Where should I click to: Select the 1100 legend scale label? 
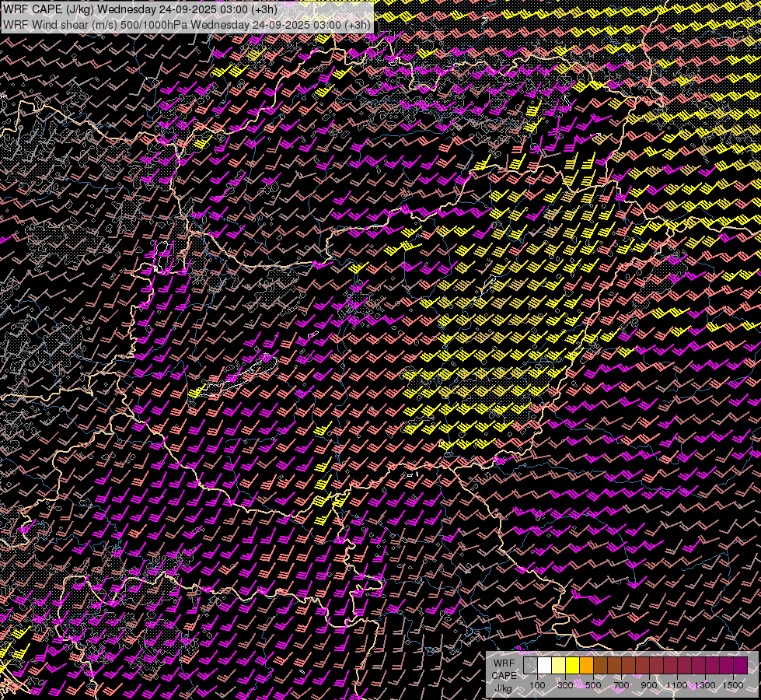677,685
